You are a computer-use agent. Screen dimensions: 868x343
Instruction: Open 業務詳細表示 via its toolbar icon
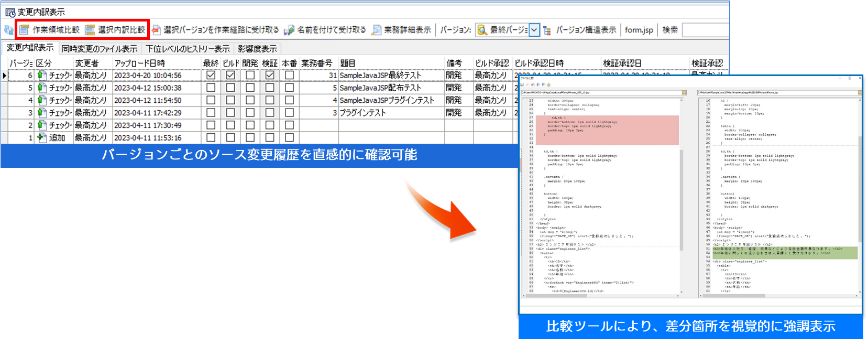(x=376, y=30)
